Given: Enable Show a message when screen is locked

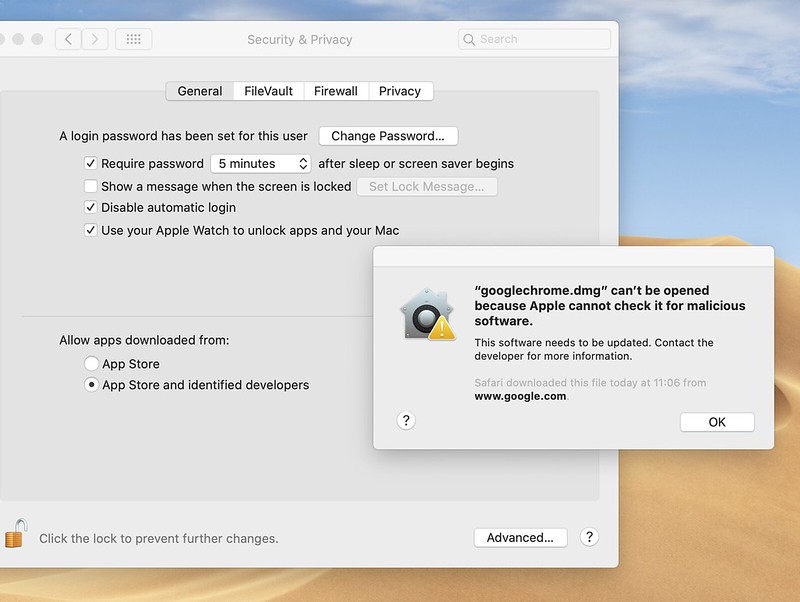Looking at the screenshot, I should [90, 186].
